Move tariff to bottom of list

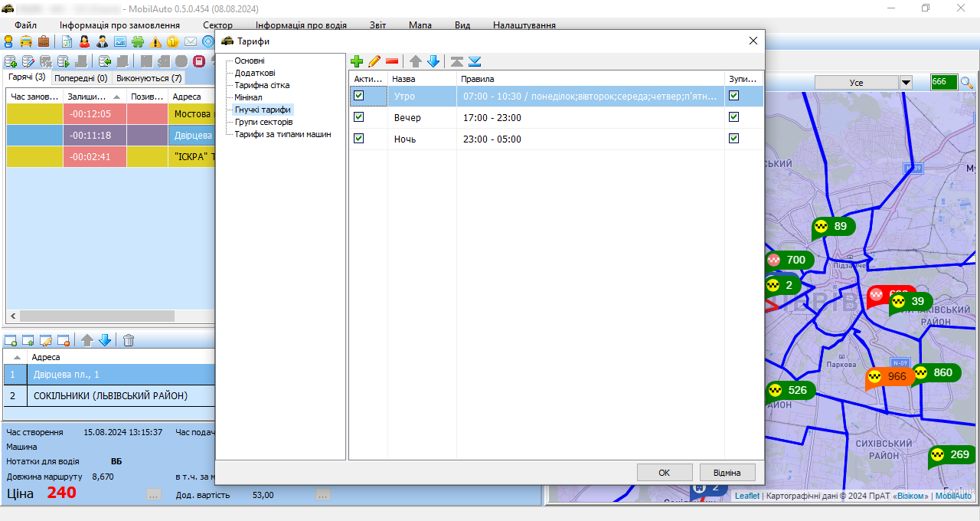pos(475,61)
